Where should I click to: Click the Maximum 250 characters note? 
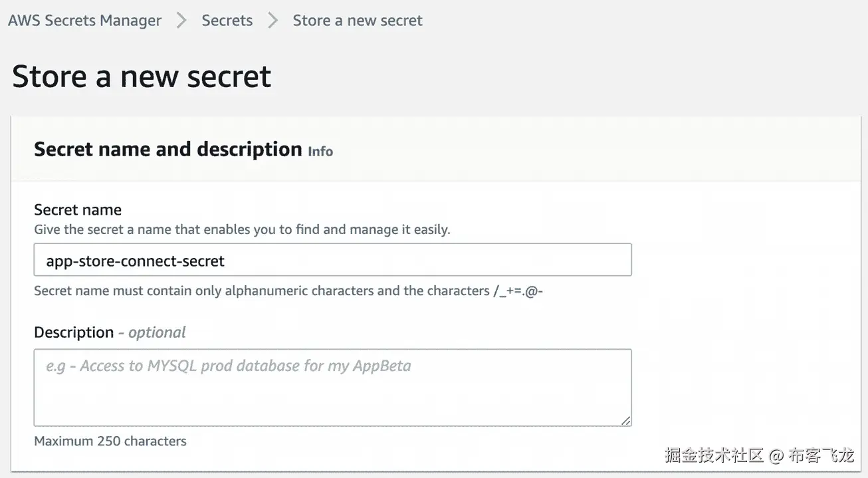110,441
